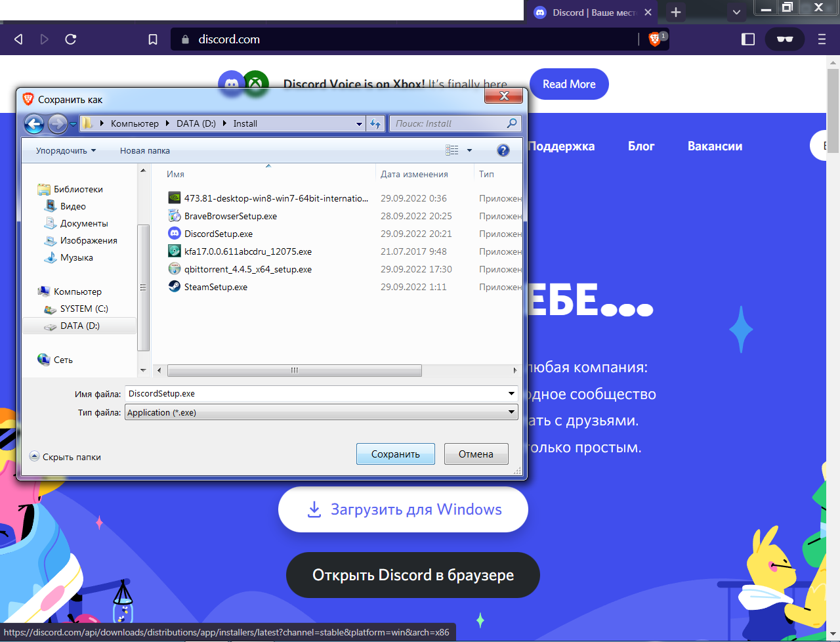This screenshot has height=642, width=840.
Task: Click Загрузить для Windows button
Action: point(403,509)
